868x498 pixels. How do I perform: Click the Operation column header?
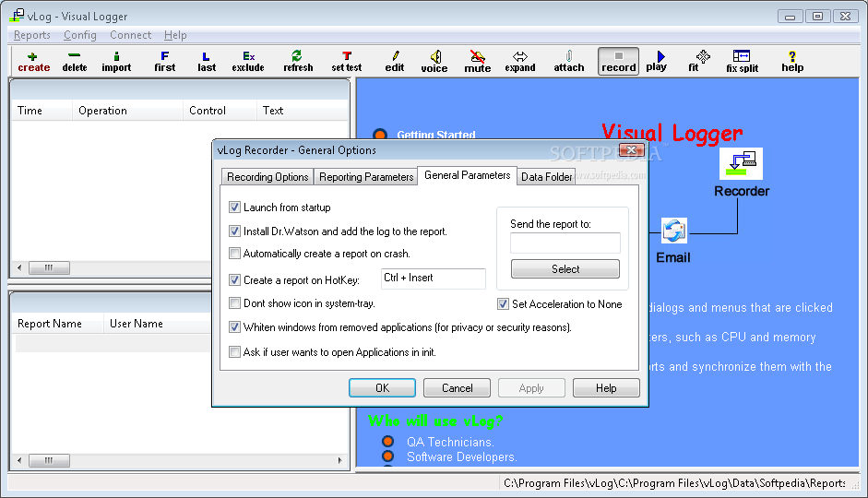pyautogui.click(x=127, y=110)
